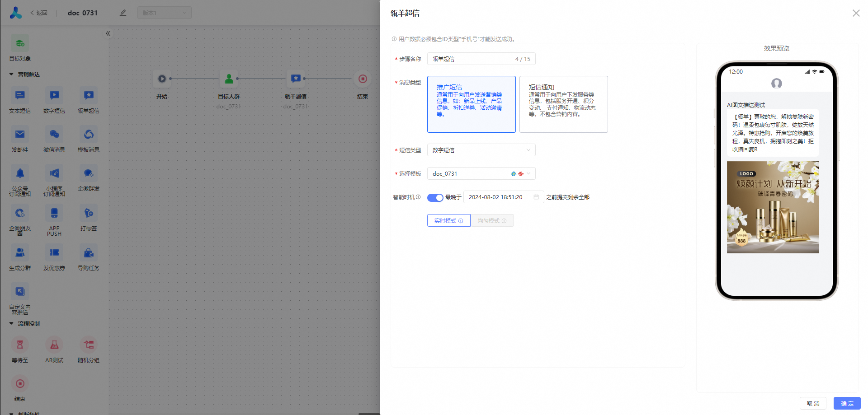The height and width of the screenshot is (415, 868).
Task: Close the 瓴羊超信 drawer with X
Action: pos(856,13)
